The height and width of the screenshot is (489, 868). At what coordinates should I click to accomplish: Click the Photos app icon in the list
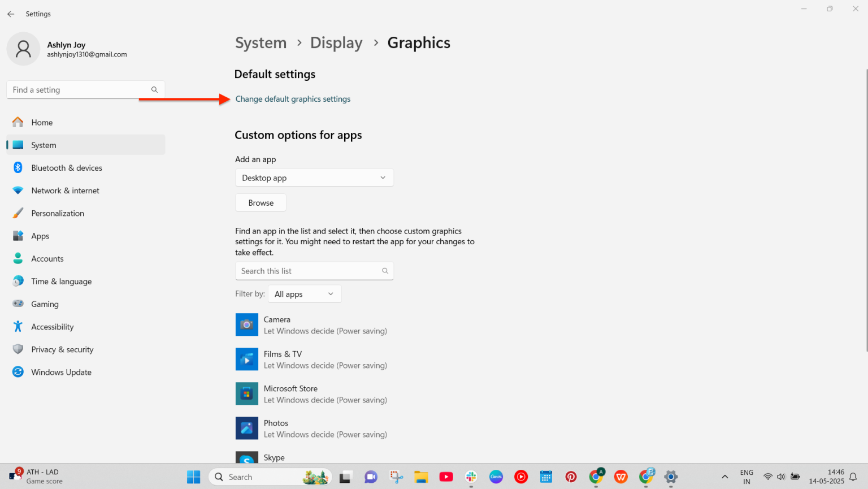(247, 428)
